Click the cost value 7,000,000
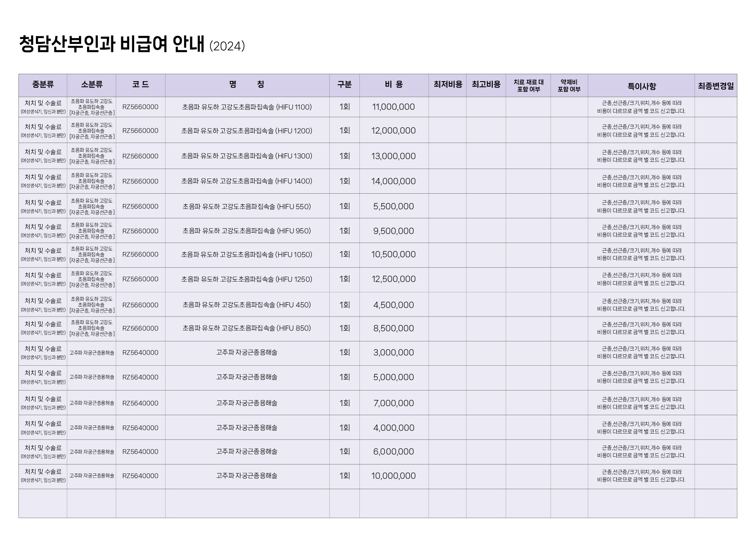Viewport: 756px width, 534px height. [x=393, y=403]
